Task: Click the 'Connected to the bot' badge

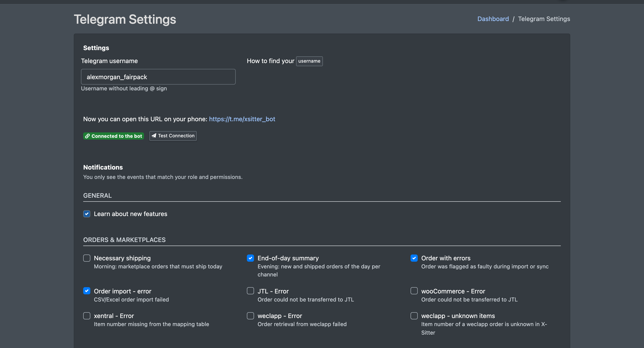Action: pos(114,136)
